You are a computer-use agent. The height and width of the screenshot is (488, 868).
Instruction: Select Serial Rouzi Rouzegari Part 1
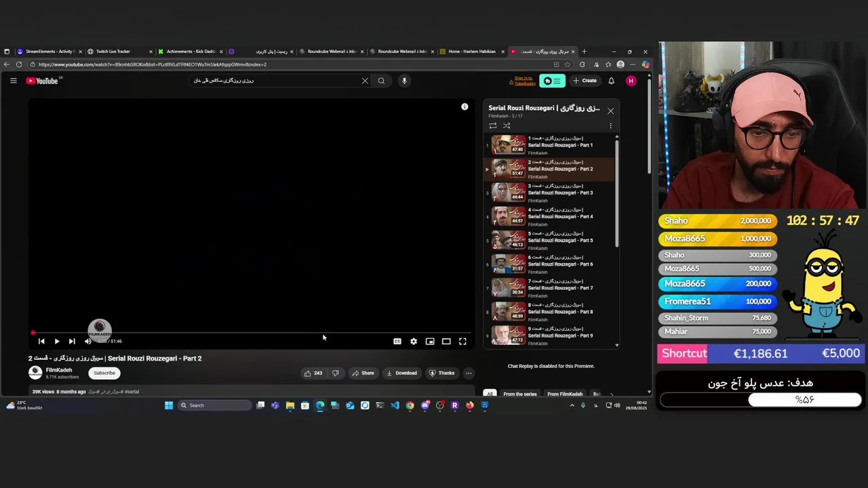click(549, 145)
